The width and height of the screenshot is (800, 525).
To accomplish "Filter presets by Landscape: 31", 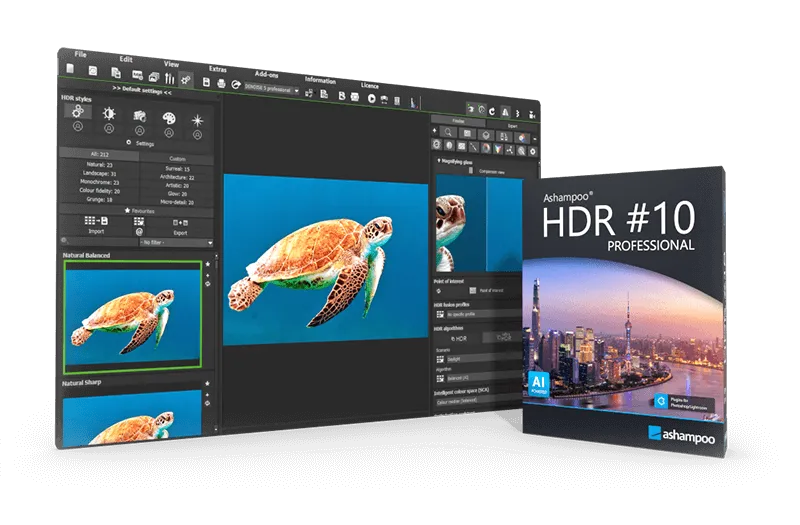I will [99, 173].
